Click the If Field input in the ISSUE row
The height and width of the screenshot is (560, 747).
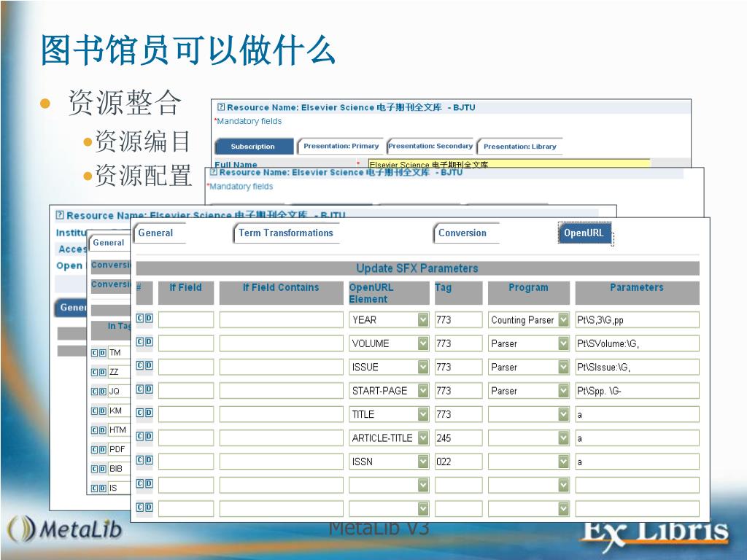click(x=186, y=367)
